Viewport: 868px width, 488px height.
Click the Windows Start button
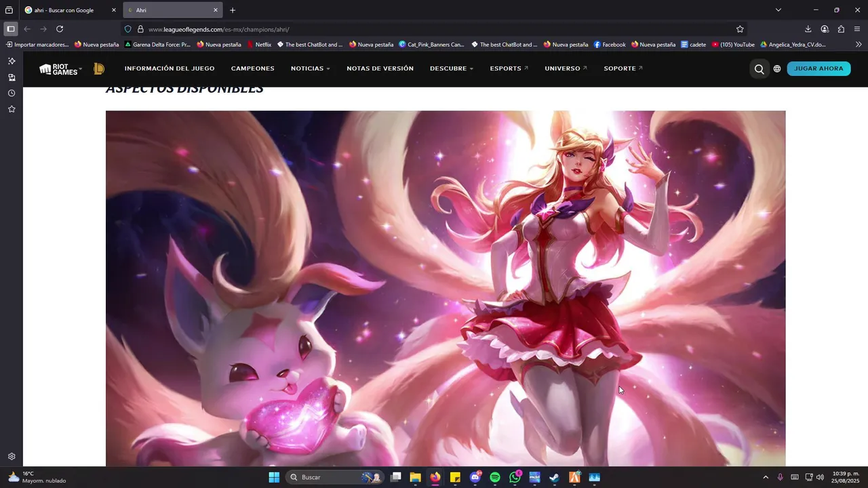point(274,477)
